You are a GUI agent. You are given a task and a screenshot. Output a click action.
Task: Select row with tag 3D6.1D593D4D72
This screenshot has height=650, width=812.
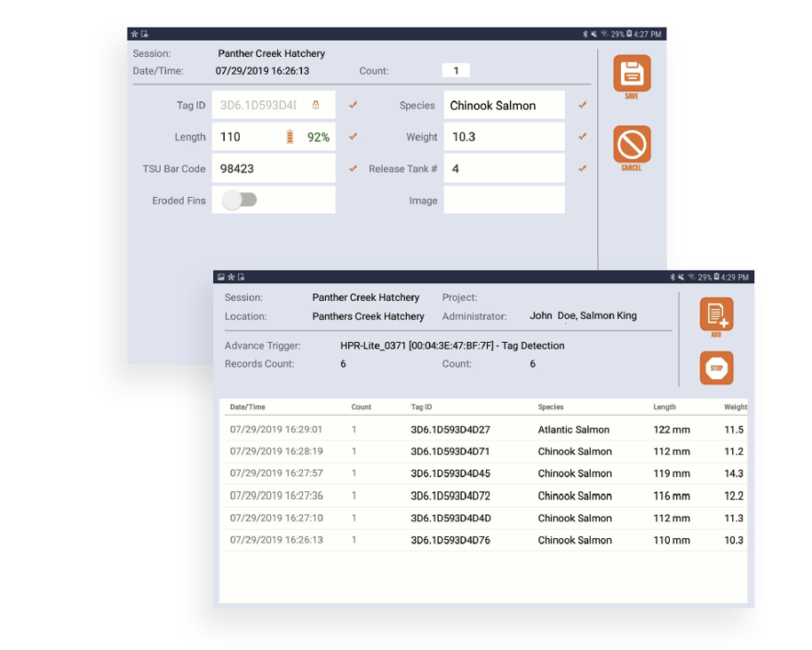[x=486, y=495]
